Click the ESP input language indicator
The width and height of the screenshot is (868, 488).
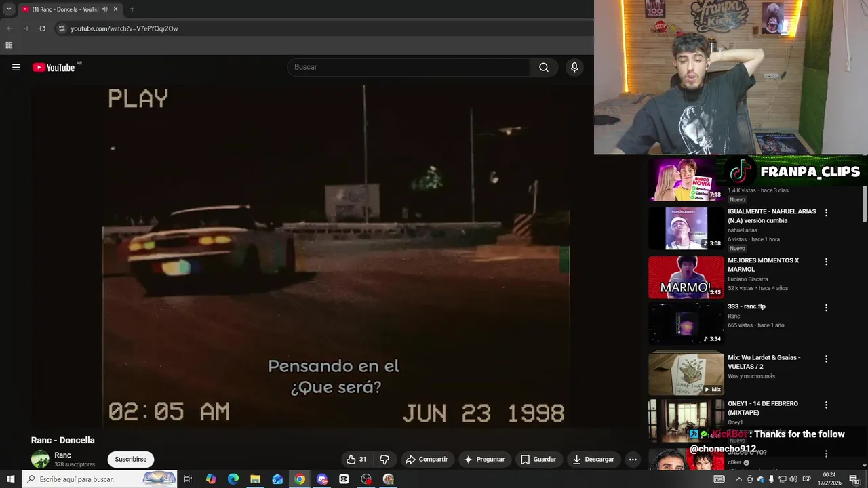click(x=806, y=479)
